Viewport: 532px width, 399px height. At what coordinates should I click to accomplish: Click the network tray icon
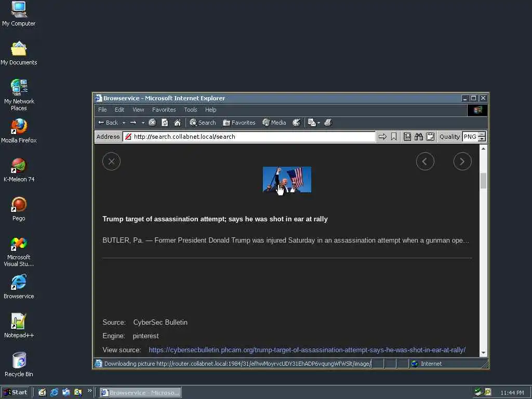click(x=478, y=392)
